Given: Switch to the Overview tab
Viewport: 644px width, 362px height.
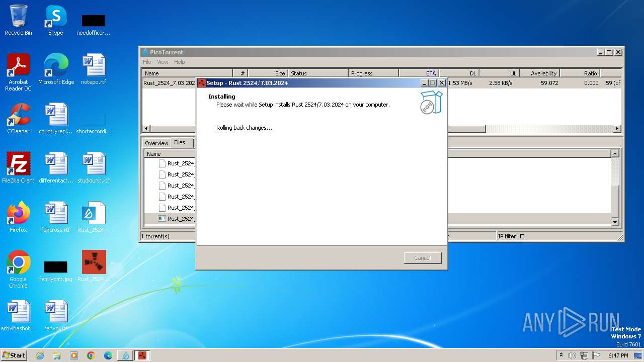Looking at the screenshot, I should point(156,143).
